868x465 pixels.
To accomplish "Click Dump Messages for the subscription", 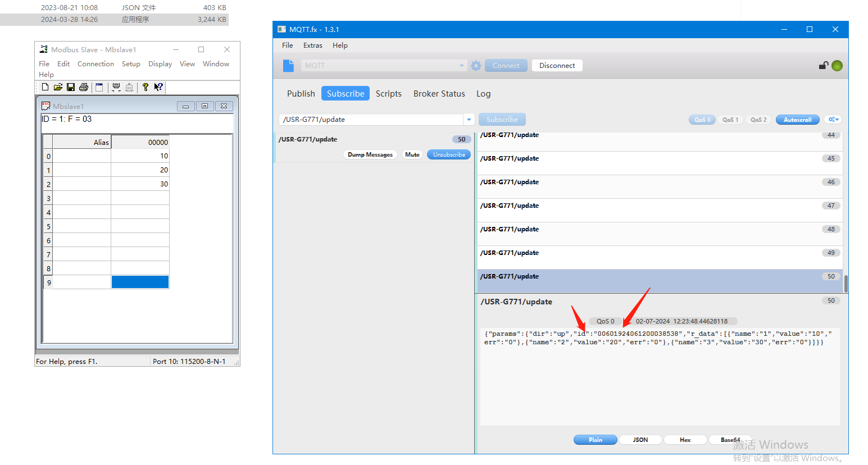I will pos(370,154).
